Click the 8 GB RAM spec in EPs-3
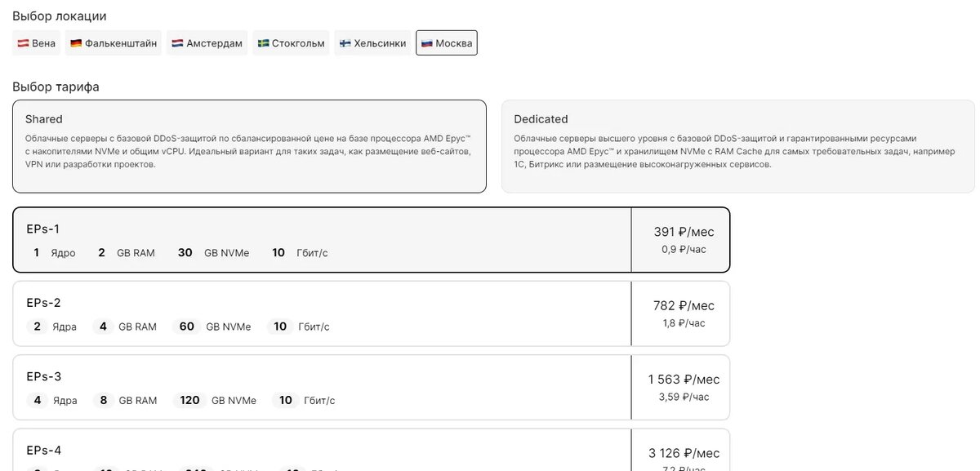Viewport: 980px width, 471px height. 124,400
